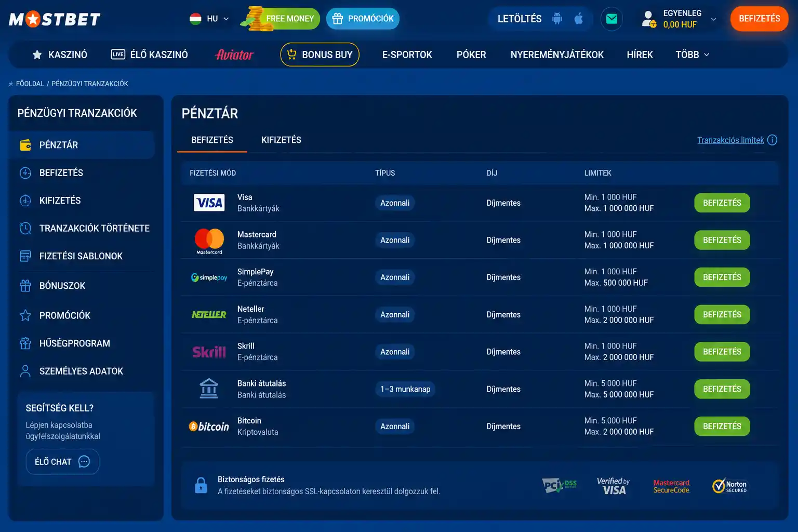
Task: Click the Tranzakciós limitek info icon
Action: [772, 140]
